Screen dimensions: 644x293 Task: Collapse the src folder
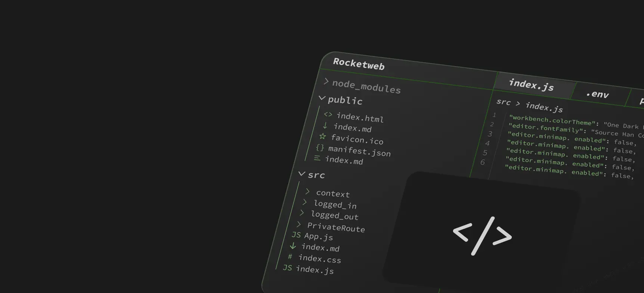click(302, 173)
